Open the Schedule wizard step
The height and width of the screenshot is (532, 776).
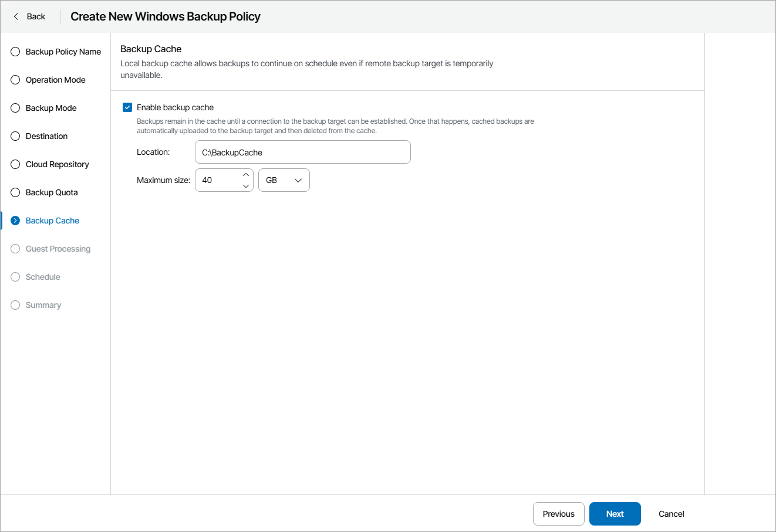pos(43,277)
